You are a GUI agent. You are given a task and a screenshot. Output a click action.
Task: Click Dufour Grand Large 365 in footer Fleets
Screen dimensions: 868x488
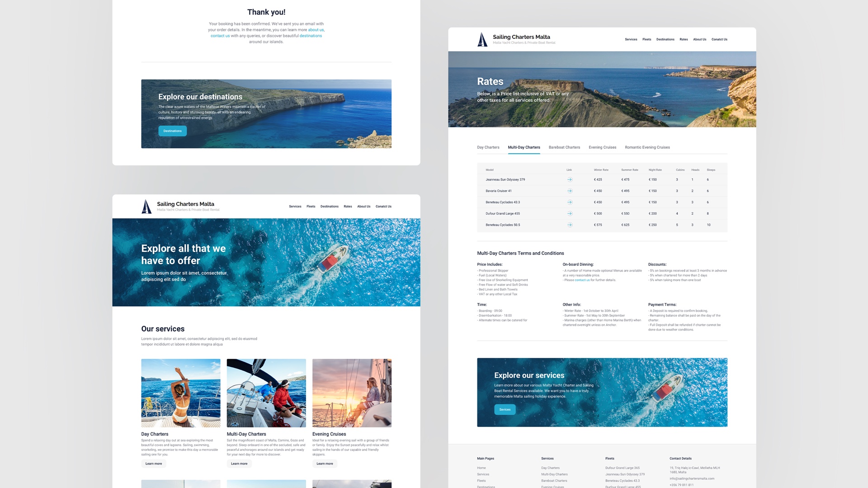(623, 468)
